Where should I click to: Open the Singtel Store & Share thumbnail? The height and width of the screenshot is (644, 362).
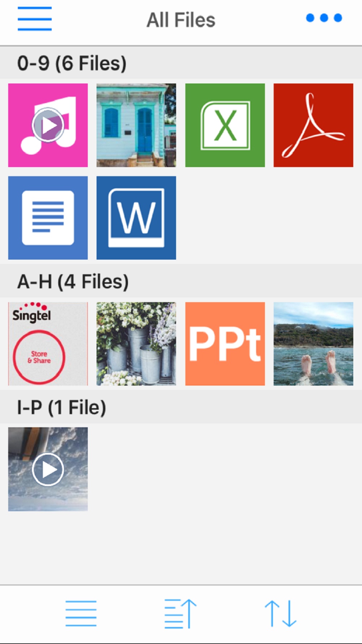pos(48,344)
